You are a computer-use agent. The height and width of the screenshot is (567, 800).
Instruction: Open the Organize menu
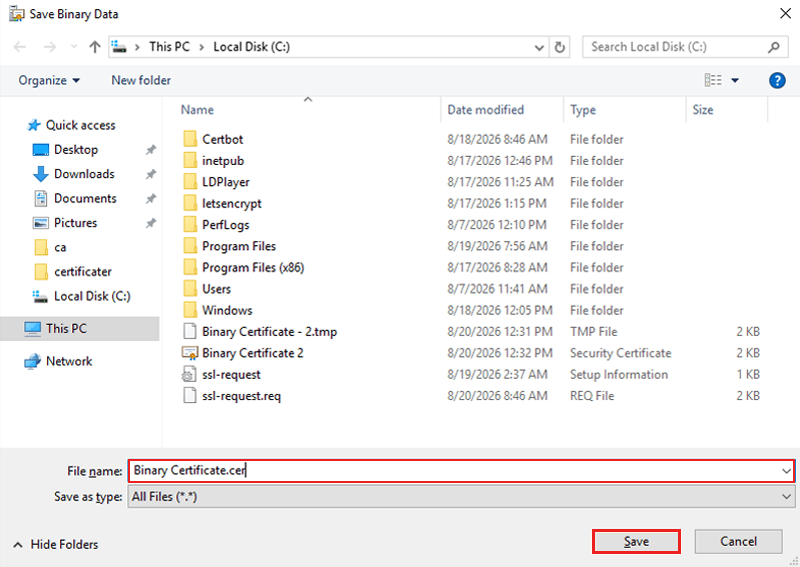[49, 80]
